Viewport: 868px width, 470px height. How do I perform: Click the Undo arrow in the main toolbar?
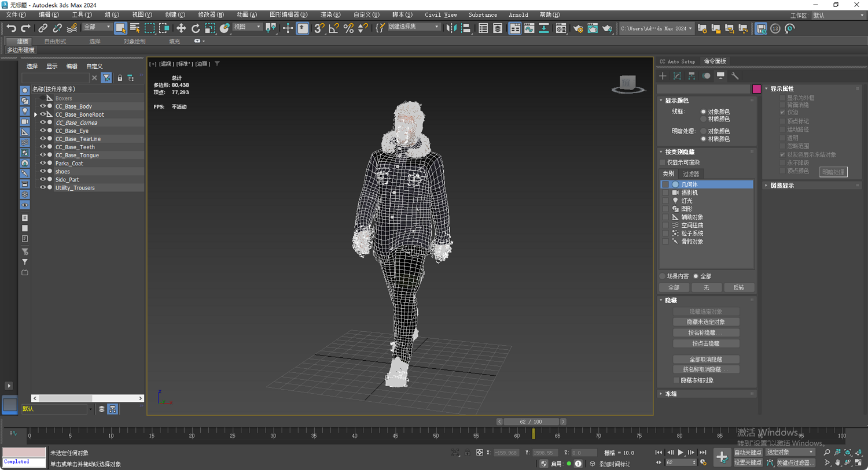[x=11, y=28]
